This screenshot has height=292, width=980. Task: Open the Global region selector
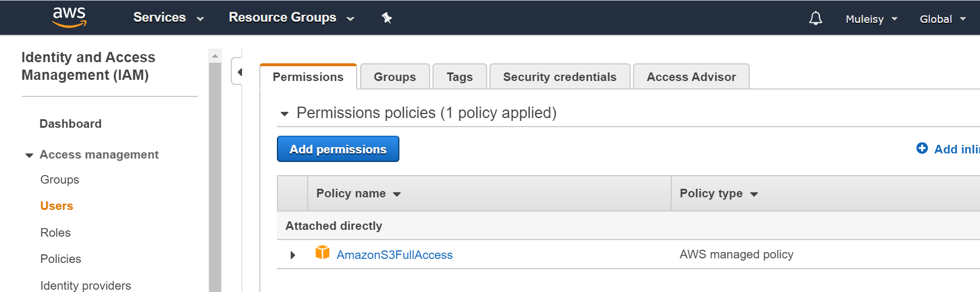point(943,19)
